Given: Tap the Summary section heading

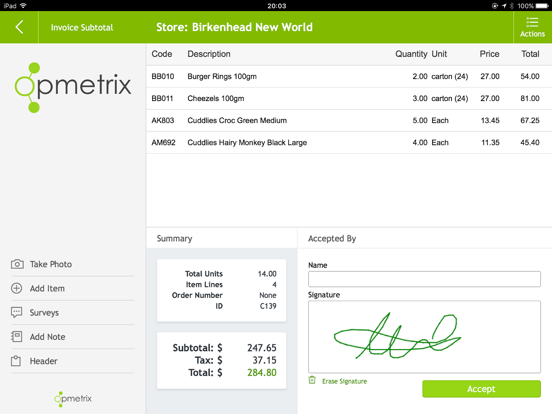Looking at the screenshot, I should point(174,238).
